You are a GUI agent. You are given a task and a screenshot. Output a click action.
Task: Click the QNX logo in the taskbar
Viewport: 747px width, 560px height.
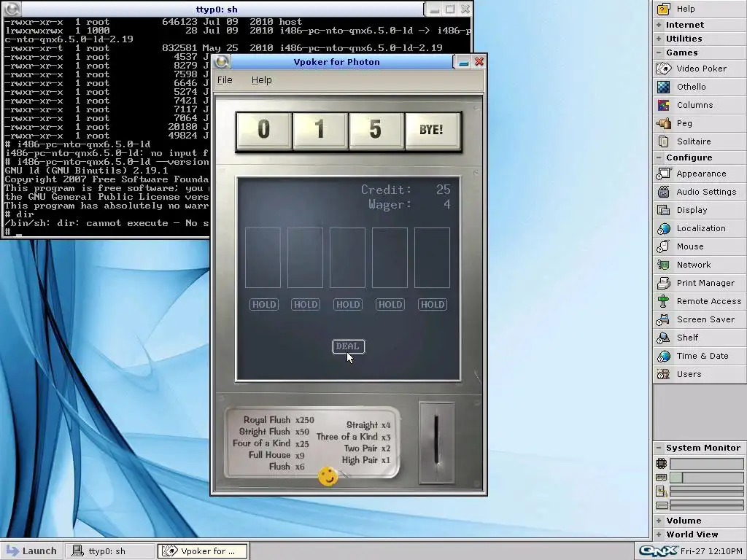point(658,551)
